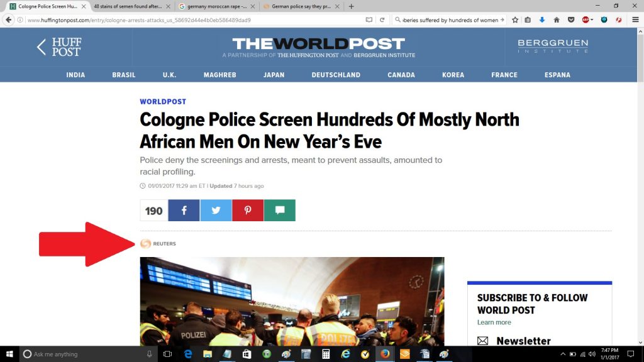The image size is (644, 362).
Task: Go to the Firefox home page
Action: tap(557, 19)
